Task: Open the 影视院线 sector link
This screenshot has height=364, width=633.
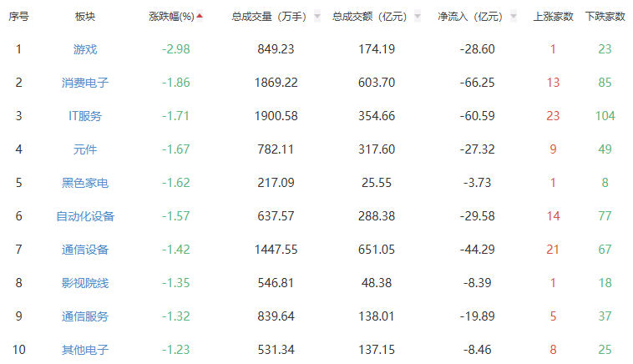Action: 85,283
